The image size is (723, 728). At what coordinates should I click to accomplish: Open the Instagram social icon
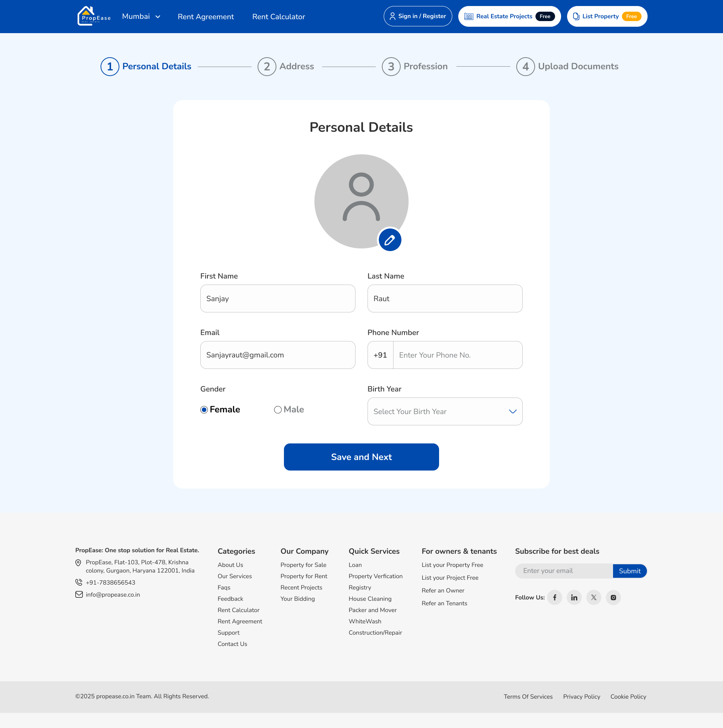613,597
